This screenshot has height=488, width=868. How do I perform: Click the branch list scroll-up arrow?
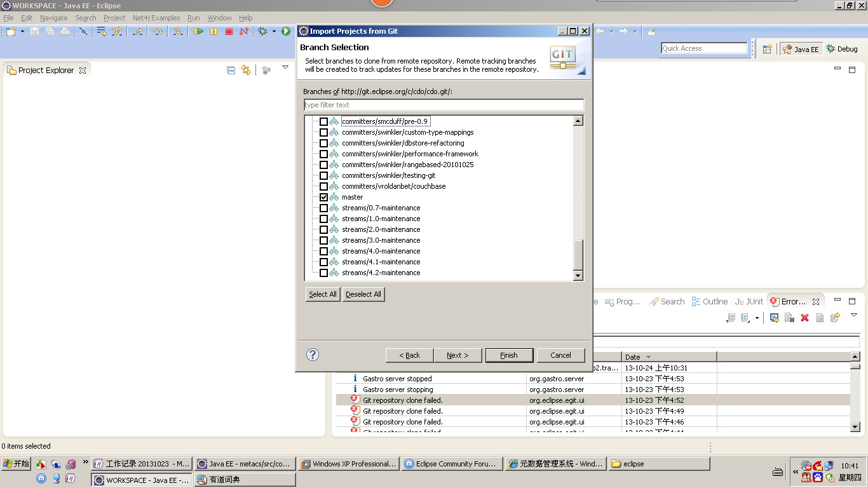click(578, 121)
